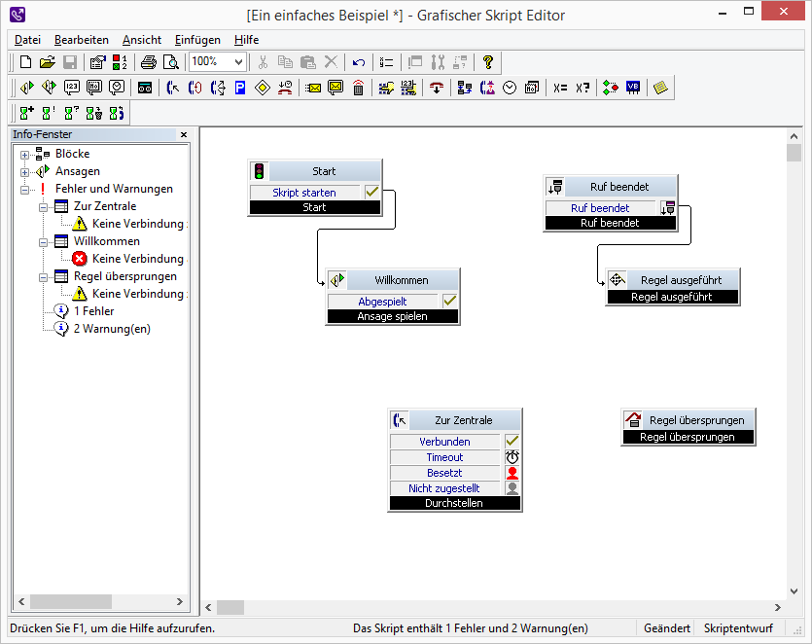Screen dimensions: 812x644
Task: Open the zoom 100% dropdown
Action: [x=239, y=62]
